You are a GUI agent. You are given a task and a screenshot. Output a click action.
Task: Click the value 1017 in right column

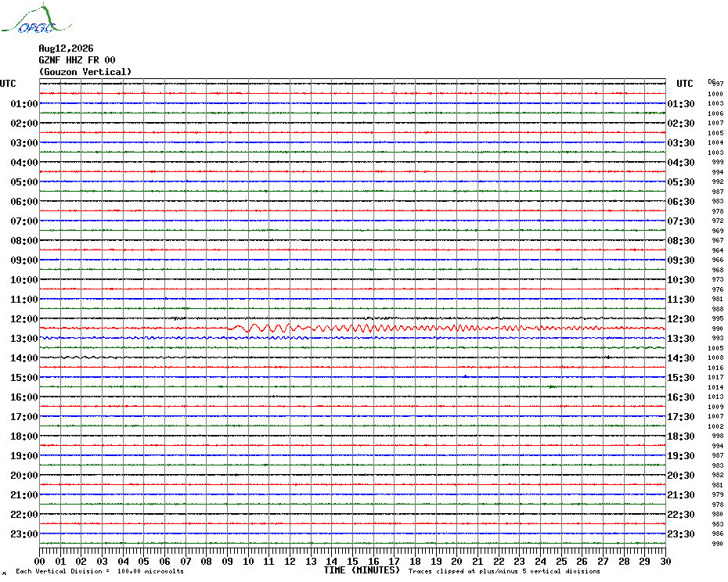click(x=715, y=377)
